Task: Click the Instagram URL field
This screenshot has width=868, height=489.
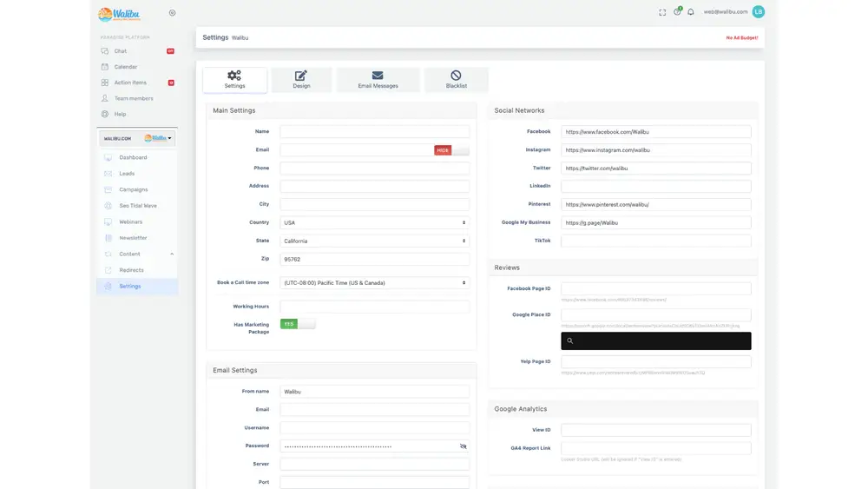Action: point(656,150)
